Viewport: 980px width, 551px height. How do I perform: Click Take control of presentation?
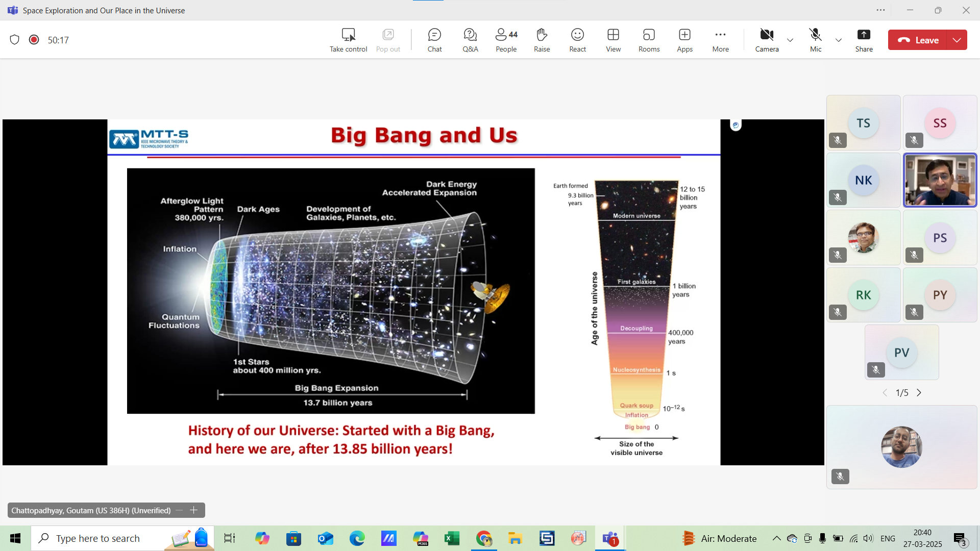point(348,40)
